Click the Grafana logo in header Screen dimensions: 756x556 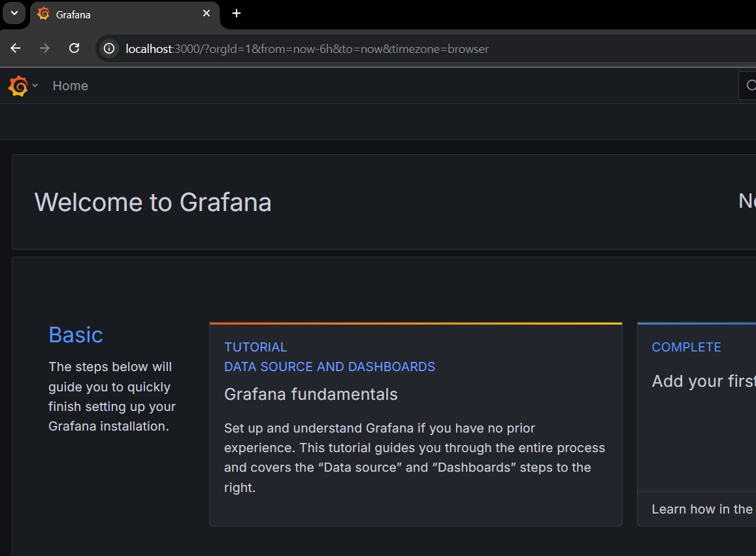pyautogui.click(x=18, y=86)
